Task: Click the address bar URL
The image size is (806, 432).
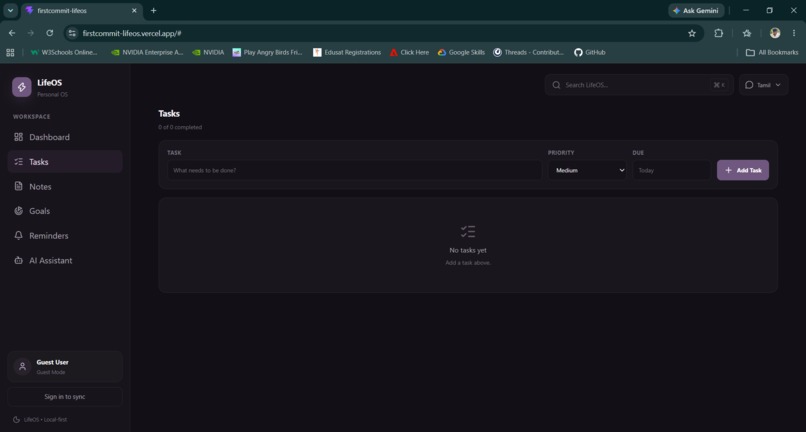Action: click(132, 33)
